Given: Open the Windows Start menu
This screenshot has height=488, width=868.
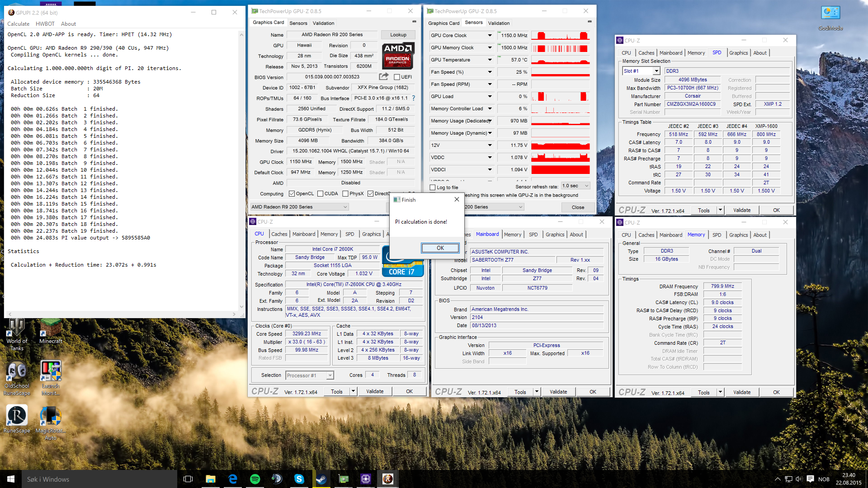Looking at the screenshot, I should pos(11,479).
